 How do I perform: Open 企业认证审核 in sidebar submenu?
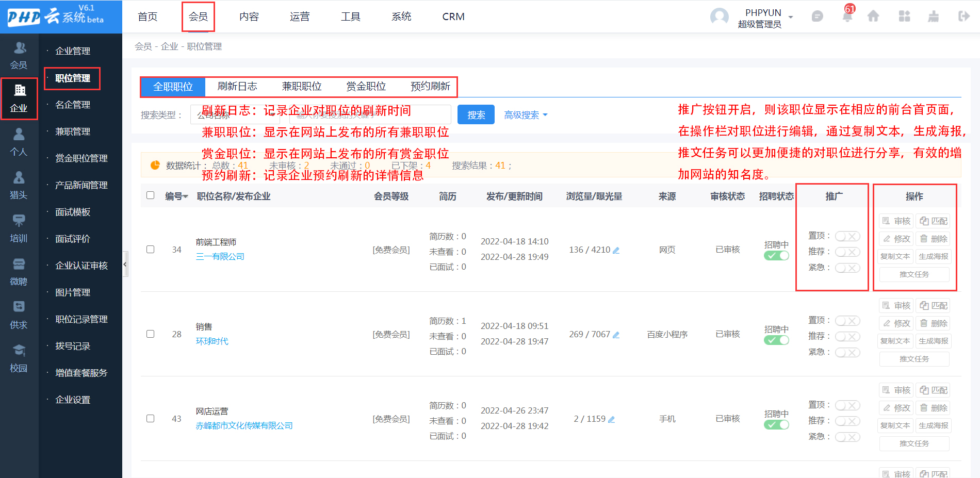(x=81, y=266)
